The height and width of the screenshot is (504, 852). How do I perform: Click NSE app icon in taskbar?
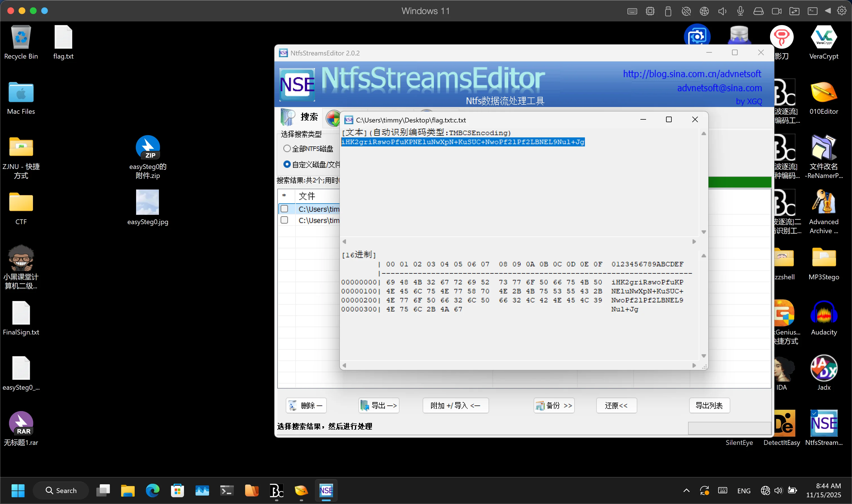click(x=326, y=490)
